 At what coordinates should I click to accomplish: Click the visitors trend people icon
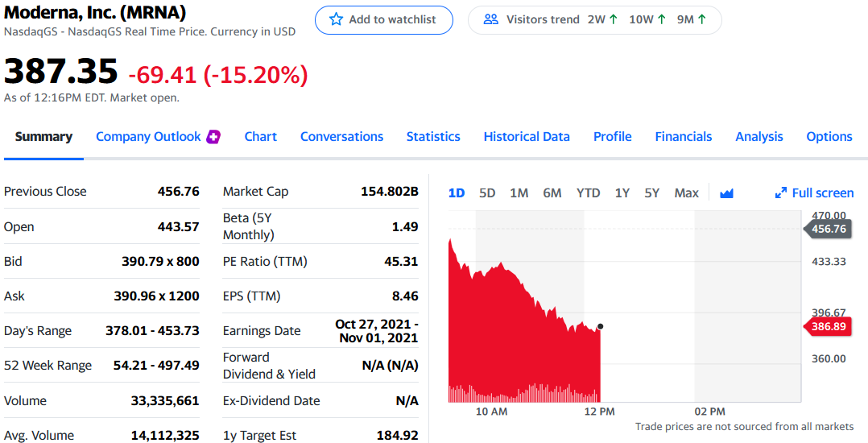coord(490,19)
